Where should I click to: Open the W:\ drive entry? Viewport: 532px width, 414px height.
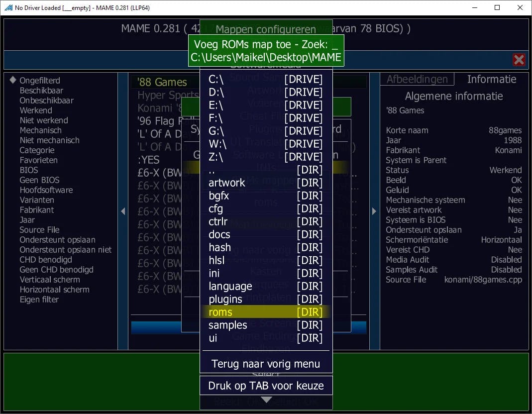(x=266, y=143)
